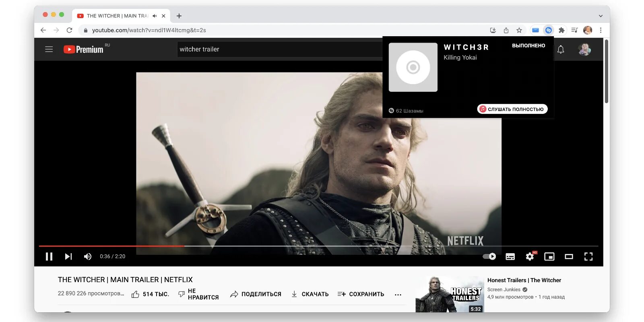The width and height of the screenshot is (644, 322).
Task: Toggle subtitles in the player
Action: tap(510, 257)
